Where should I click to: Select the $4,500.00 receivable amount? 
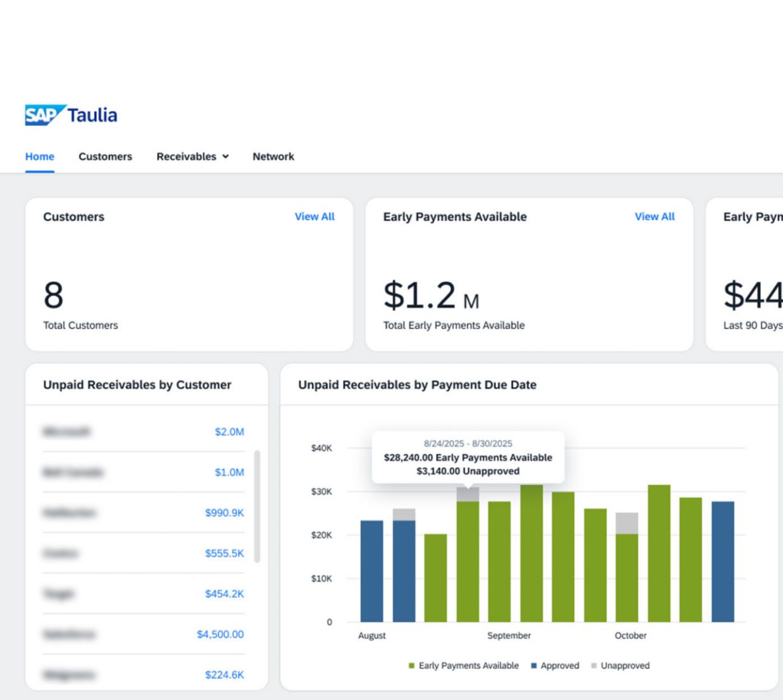pos(220,634)
